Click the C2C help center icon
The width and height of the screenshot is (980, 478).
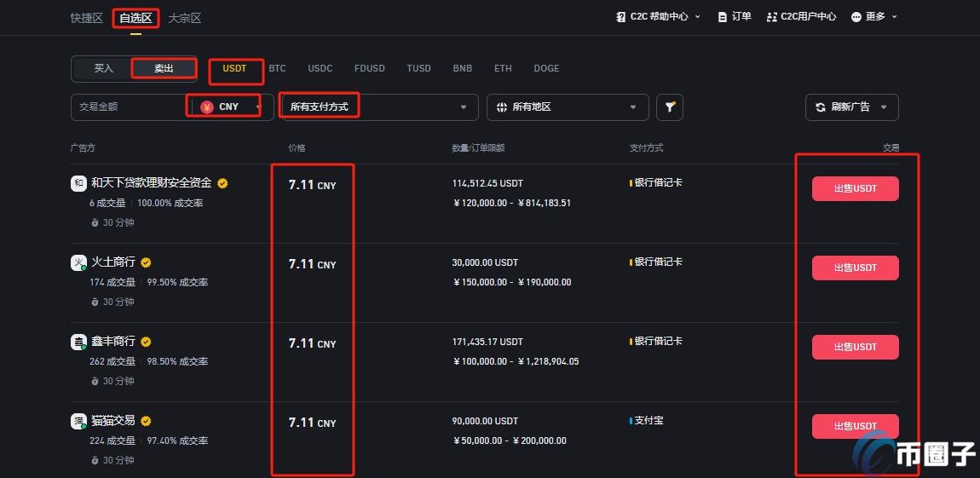pos(620,17)
